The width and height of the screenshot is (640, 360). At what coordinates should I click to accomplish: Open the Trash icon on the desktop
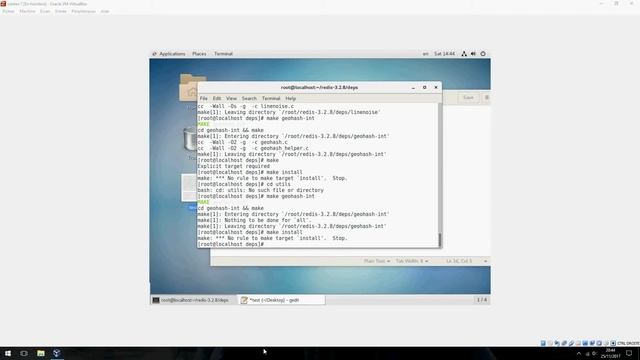click(x=190, y=139)
